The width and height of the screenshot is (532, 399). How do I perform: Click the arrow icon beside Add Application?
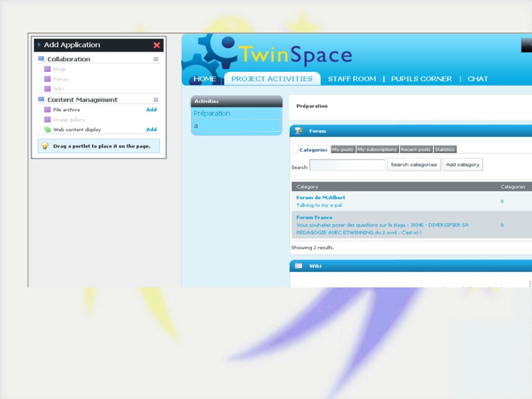(39, 44)
